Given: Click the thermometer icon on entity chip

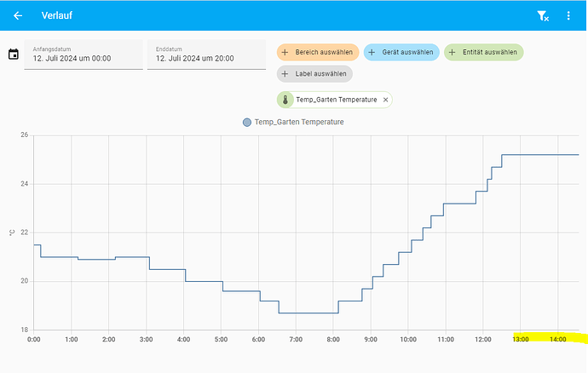Looking at the screenshot, I should pyautogui.click(x=285, y=100).
